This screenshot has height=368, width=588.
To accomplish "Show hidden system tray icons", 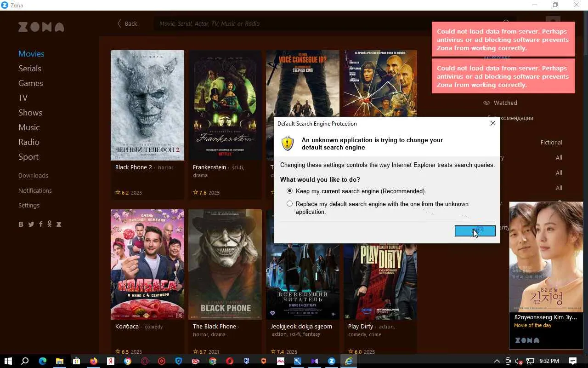I will click(497, 361).
